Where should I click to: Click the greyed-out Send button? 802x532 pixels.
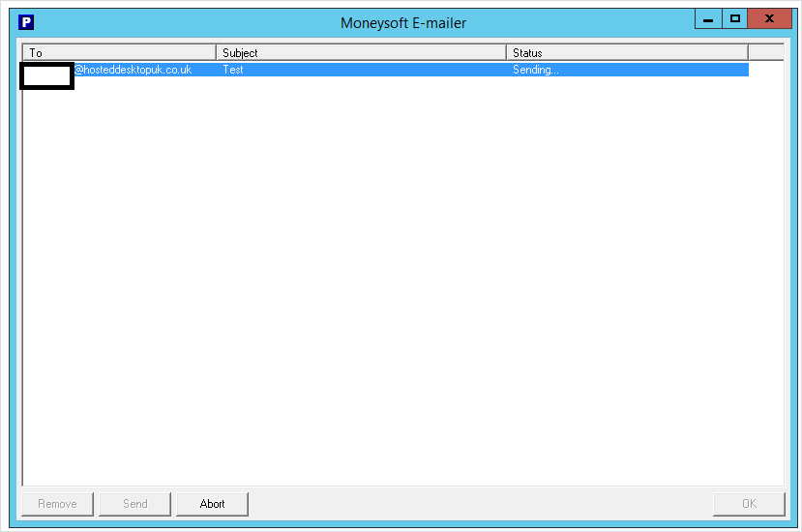tap(135, 504)
